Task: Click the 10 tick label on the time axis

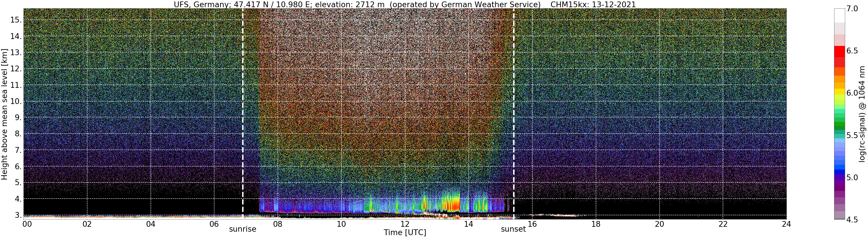Action: (x=342, y=224)
